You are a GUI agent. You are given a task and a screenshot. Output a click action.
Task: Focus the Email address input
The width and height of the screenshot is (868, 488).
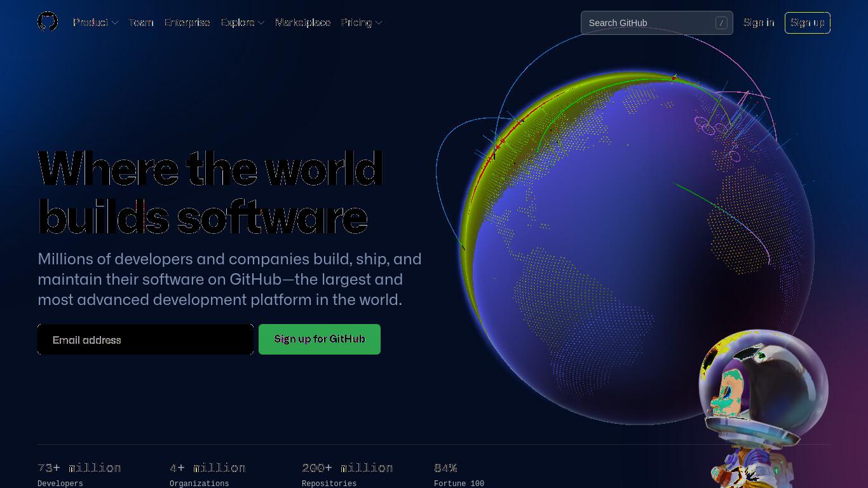146,339
